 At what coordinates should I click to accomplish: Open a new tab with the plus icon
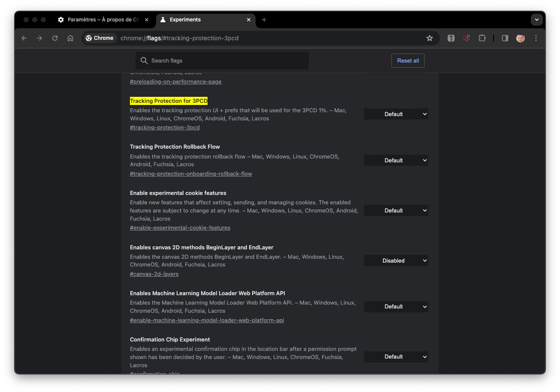pos(264,20)
